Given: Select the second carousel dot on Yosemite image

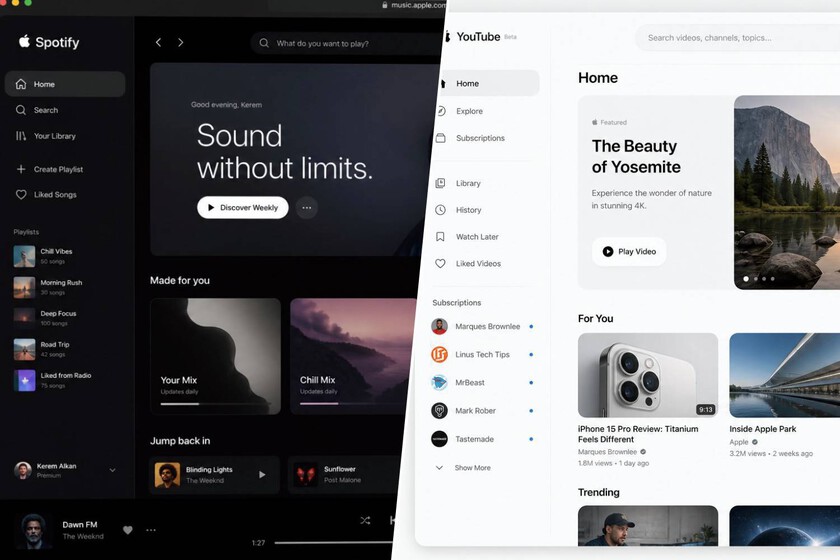Looking at the screenshot, I should 755,279.
